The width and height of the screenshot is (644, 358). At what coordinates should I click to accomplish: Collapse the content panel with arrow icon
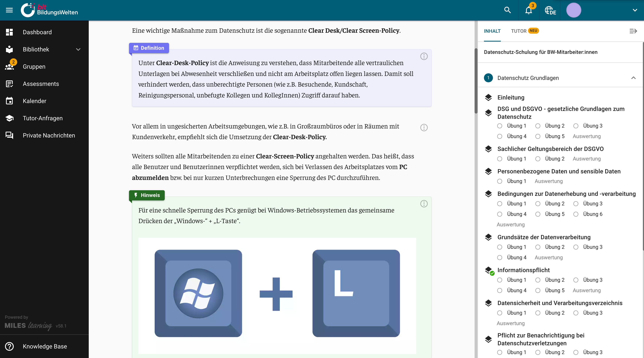[633, 31]
